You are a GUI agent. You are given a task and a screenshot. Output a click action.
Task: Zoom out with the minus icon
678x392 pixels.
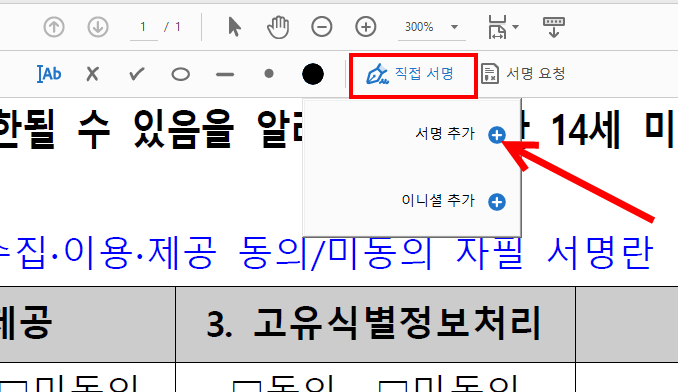click(x=322, y=27)
